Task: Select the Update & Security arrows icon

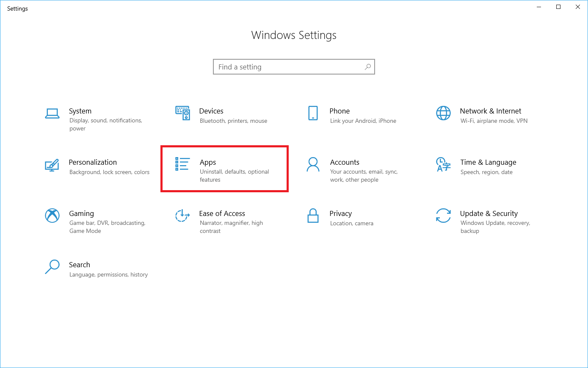Action: pos(443,216)
